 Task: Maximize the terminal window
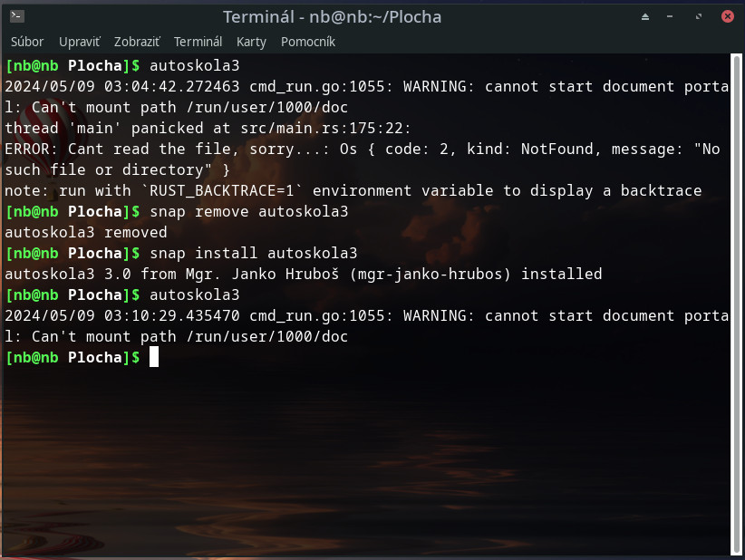coord(700,16)
